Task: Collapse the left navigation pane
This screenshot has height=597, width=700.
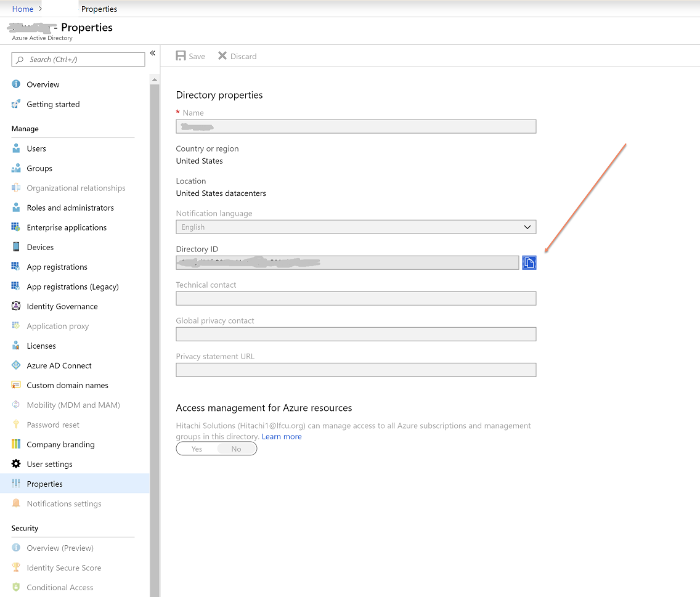Action: [x=152, y=53]
